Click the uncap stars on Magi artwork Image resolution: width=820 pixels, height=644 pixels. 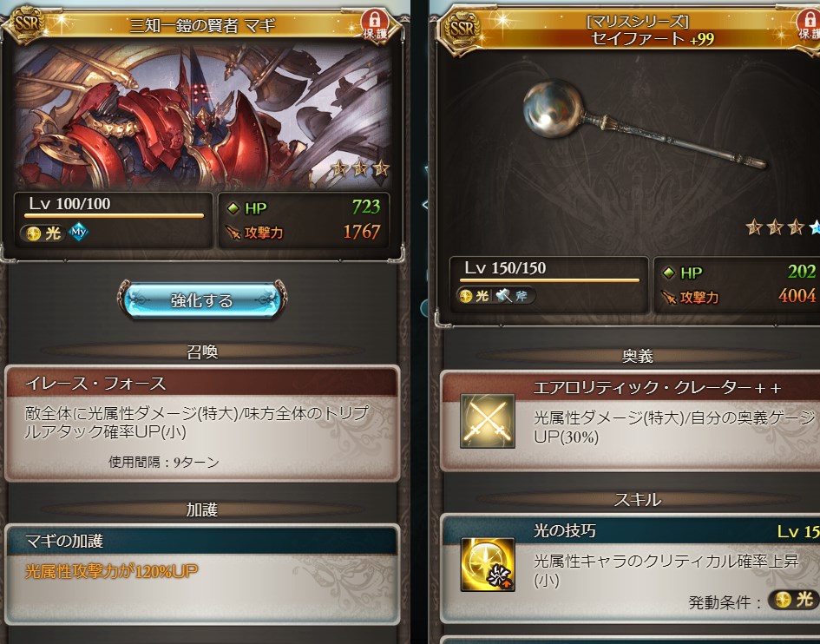pyautogui.click(x=361, y=168)
